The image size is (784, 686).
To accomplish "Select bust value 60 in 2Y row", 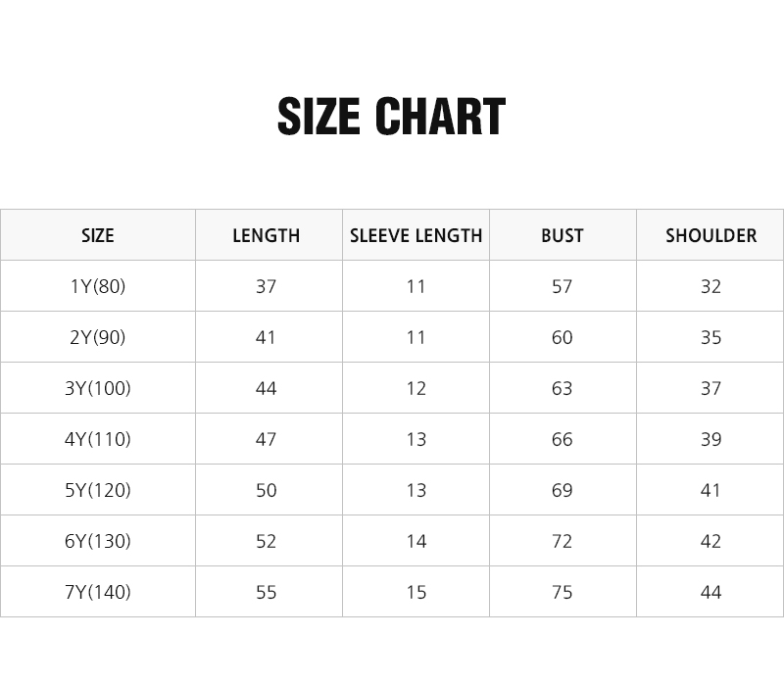I will (x=563, y=337).
